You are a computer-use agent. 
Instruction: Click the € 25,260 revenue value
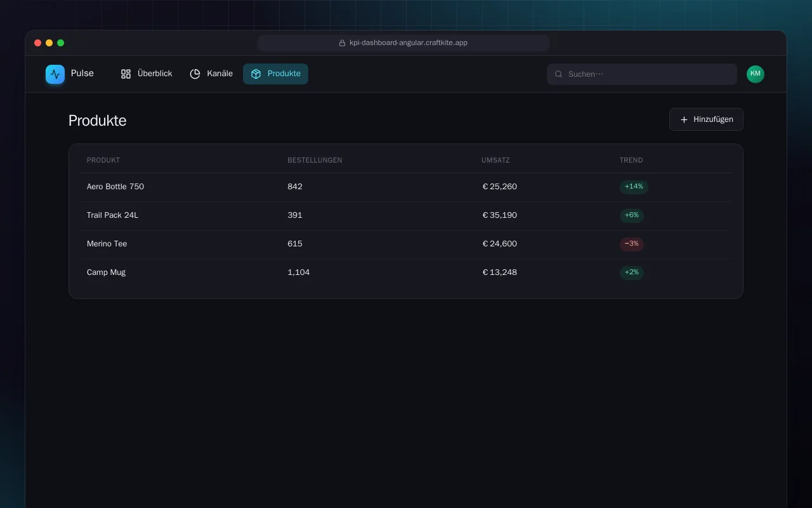pos(500,187)
